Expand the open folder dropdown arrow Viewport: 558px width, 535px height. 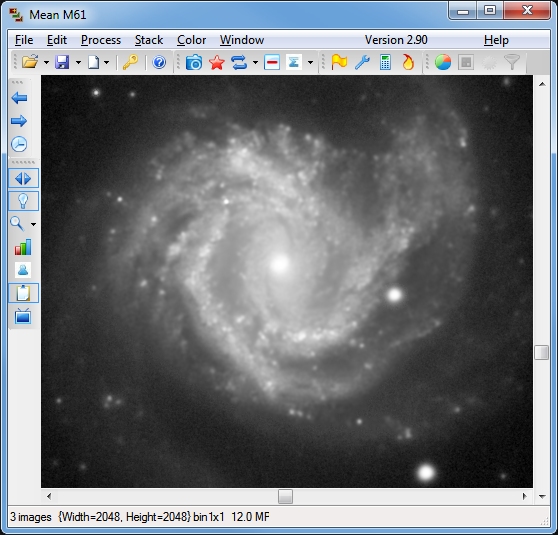click(x=46, y=63)
